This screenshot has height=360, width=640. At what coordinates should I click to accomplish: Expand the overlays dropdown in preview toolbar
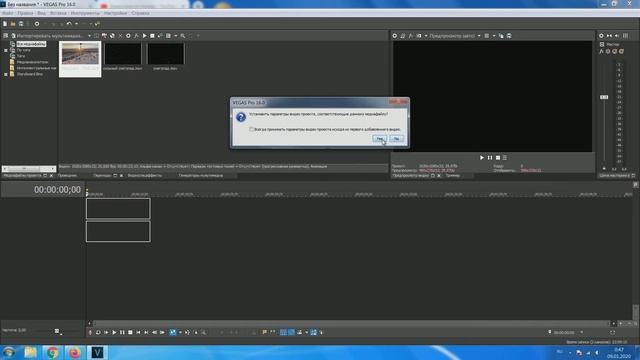[493, 36]
